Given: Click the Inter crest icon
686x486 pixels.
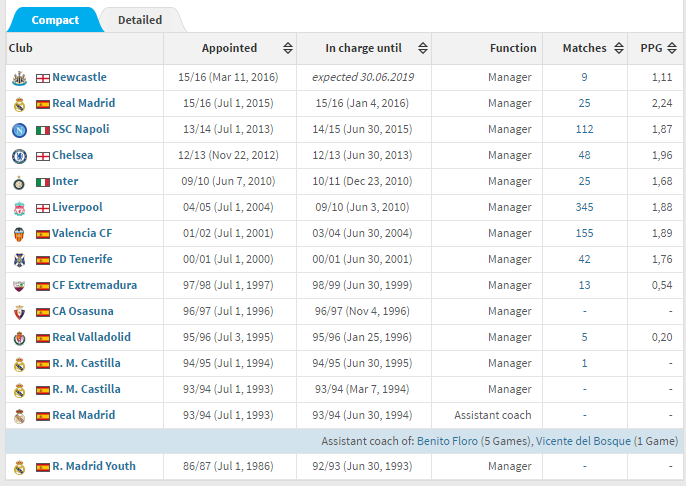Looking at the screenshot, I should [x=19, y=182].
